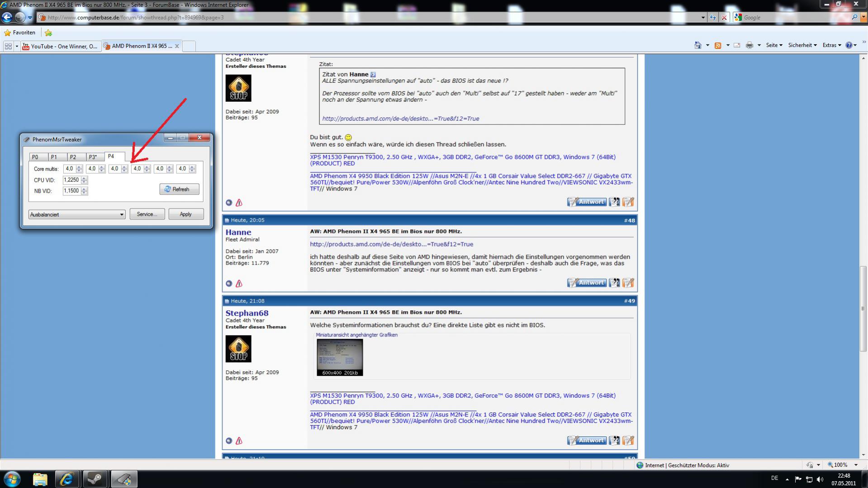Screen dimensions: 868x488
Task: Click the report post warning icon in post #48
Action: (x=239, y=284)
